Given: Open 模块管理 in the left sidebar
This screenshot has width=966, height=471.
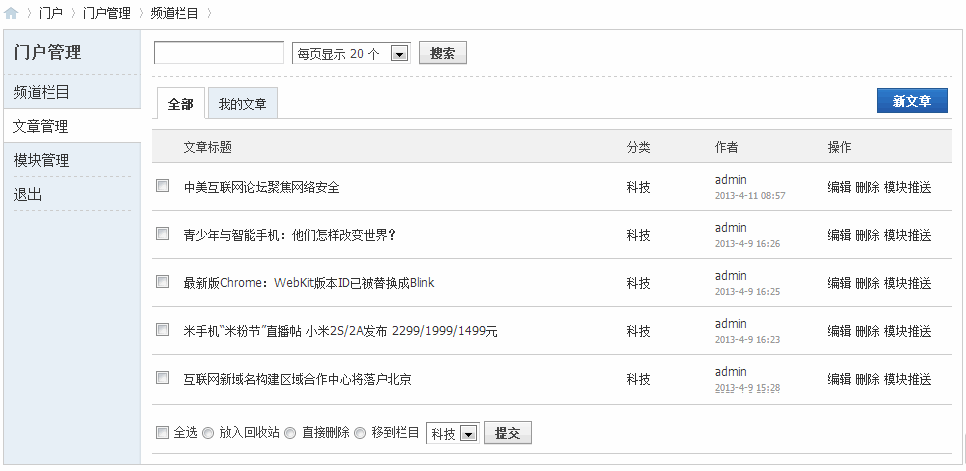Looking at the screenshot, I should [42, 160].
